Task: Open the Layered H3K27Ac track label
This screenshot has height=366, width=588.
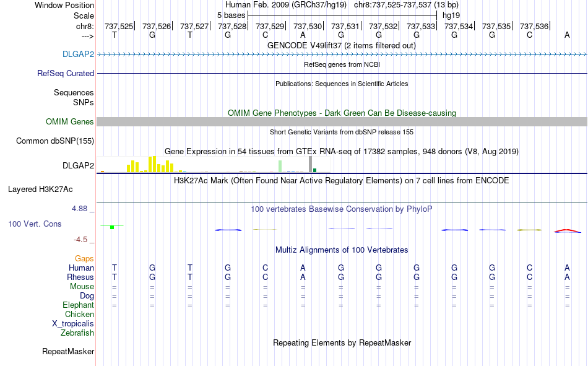Action: (x=40, y=190)
